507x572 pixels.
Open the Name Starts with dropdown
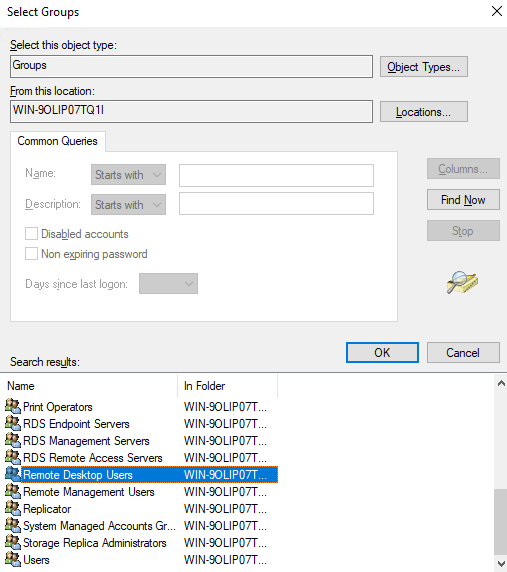coord(128,175)
